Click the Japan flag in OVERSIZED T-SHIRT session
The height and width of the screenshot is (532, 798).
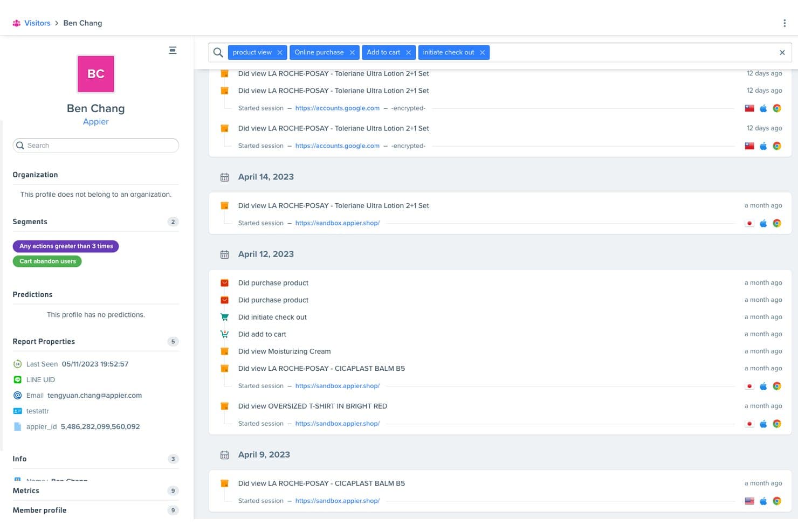pyautogui.click(x=749, y=424)
